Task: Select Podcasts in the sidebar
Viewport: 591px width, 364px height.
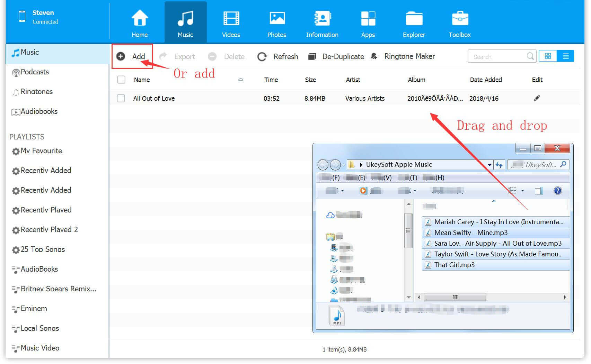Action: (x=35, y=72)
